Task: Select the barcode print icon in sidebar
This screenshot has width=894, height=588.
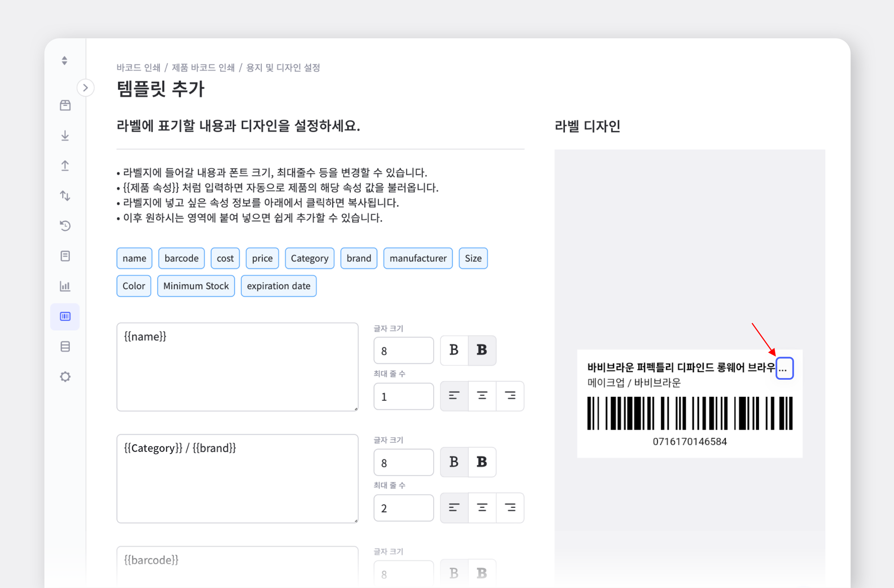Action: [65, 316]
